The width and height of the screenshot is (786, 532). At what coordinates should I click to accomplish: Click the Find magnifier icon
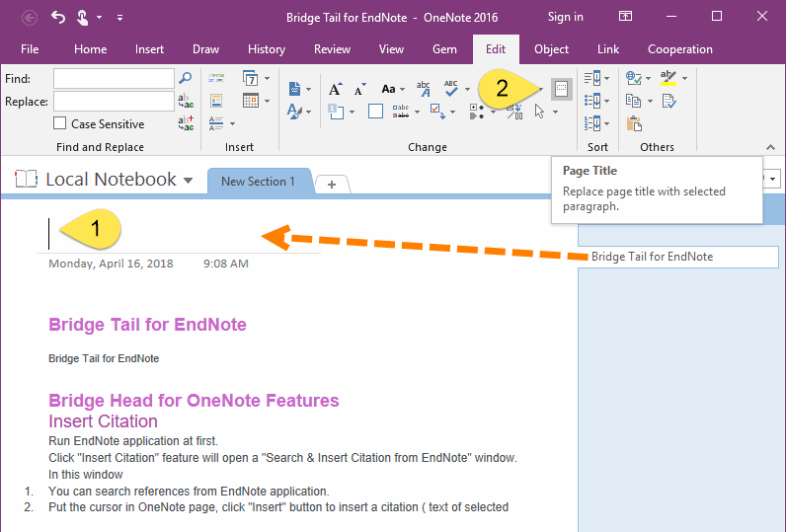tap(186, 78)
